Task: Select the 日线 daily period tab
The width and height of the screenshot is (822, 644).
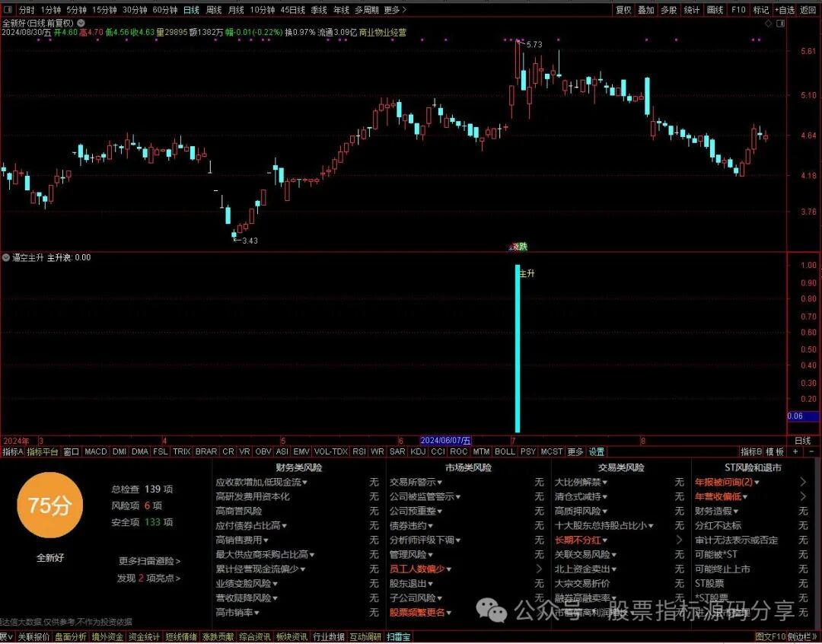Action: (191, 10)
